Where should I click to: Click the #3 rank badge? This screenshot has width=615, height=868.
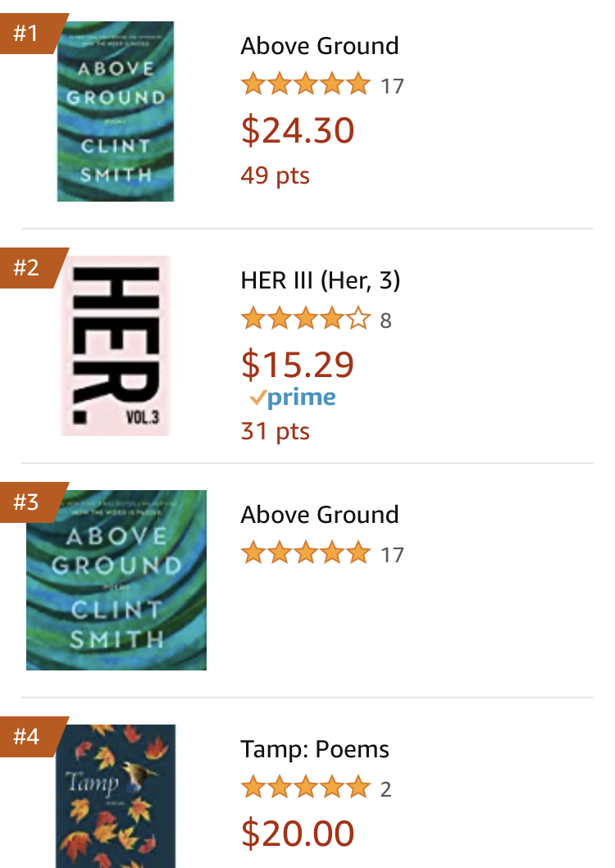[x=28, y=502]
